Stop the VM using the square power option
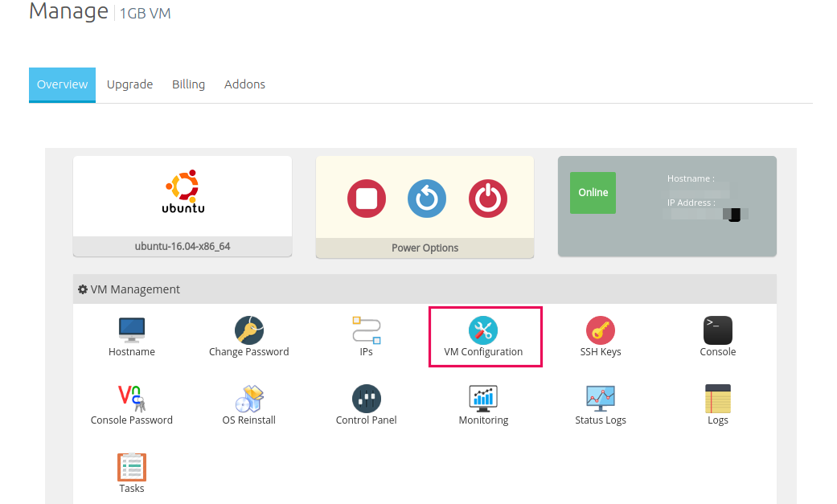Image resolution: width=837 pixels, height=504 pixels. pyautogui.click(x=367, y=199)
